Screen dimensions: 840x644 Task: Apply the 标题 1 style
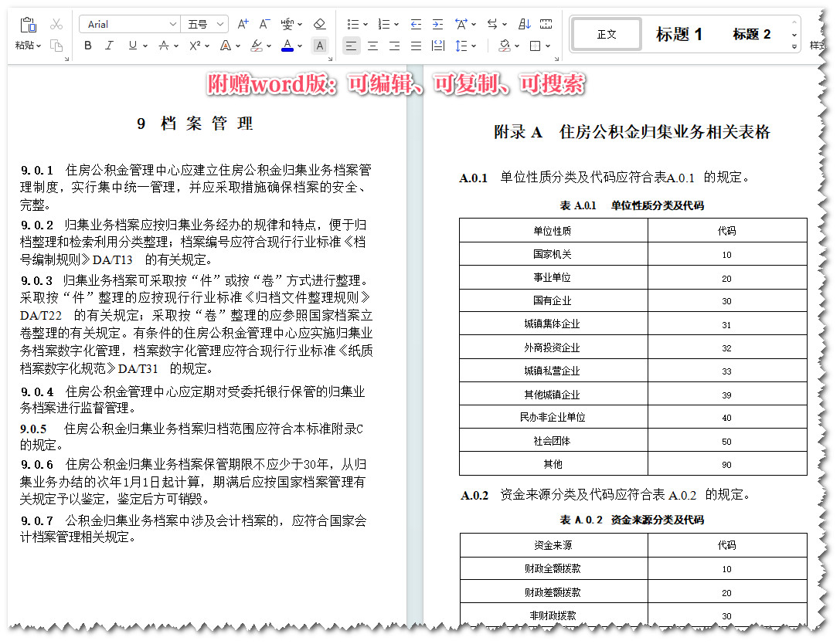(x=678, y=35)
